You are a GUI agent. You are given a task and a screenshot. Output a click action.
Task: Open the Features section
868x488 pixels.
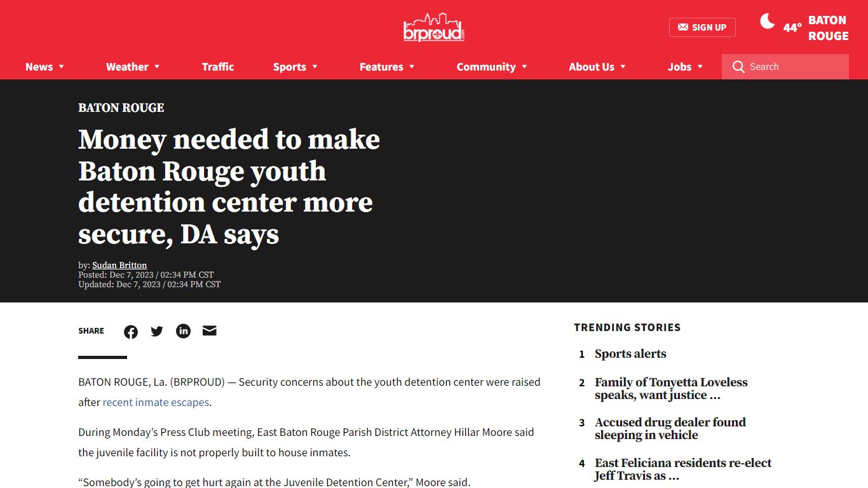tap(381, 67)
